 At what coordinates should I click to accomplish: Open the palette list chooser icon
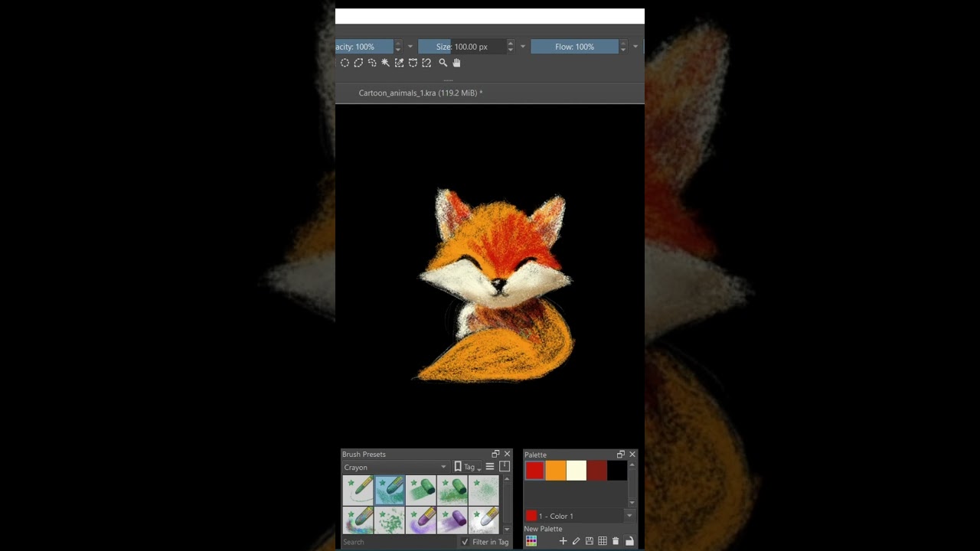coord(531,541)
